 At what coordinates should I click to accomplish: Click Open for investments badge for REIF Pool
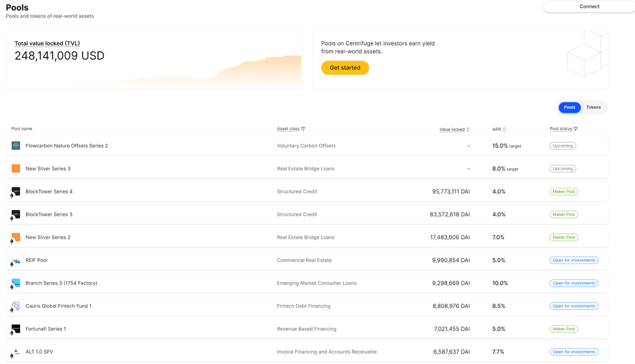(x=574, y=260)
